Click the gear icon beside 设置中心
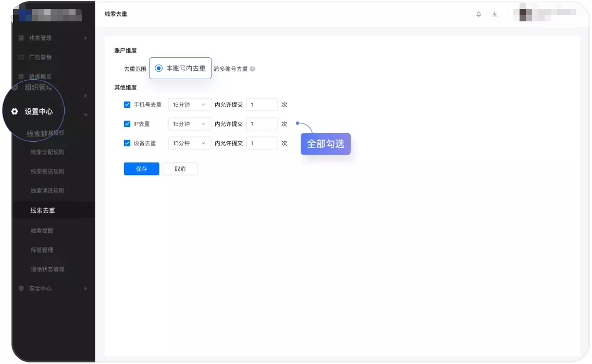592x364 pixels. pyautogui.click(x=15, y=111)
